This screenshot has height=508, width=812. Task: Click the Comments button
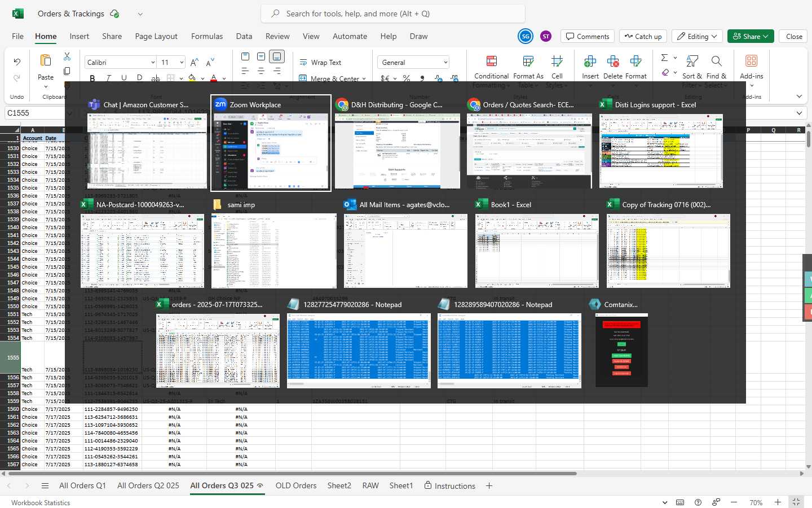point(588,36)
